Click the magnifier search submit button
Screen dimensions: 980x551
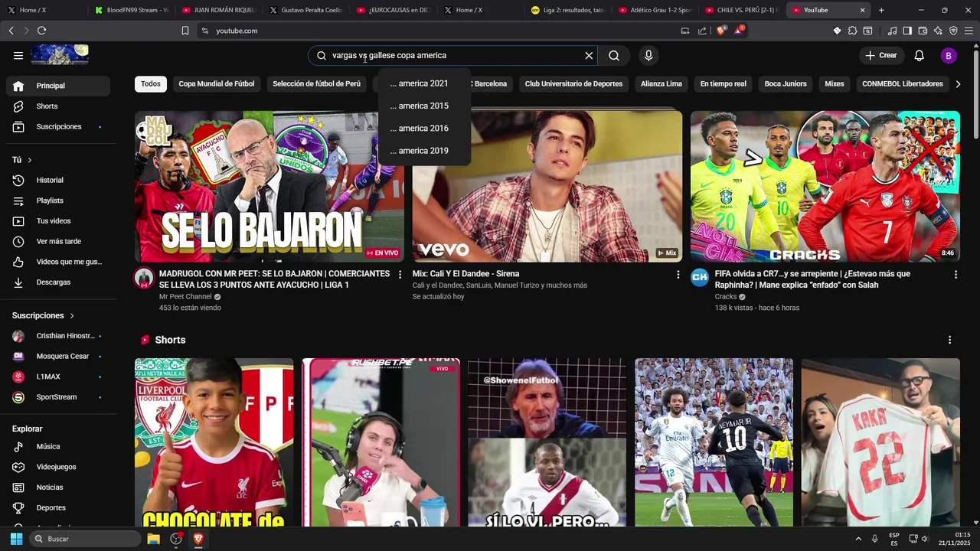(614, 55)
